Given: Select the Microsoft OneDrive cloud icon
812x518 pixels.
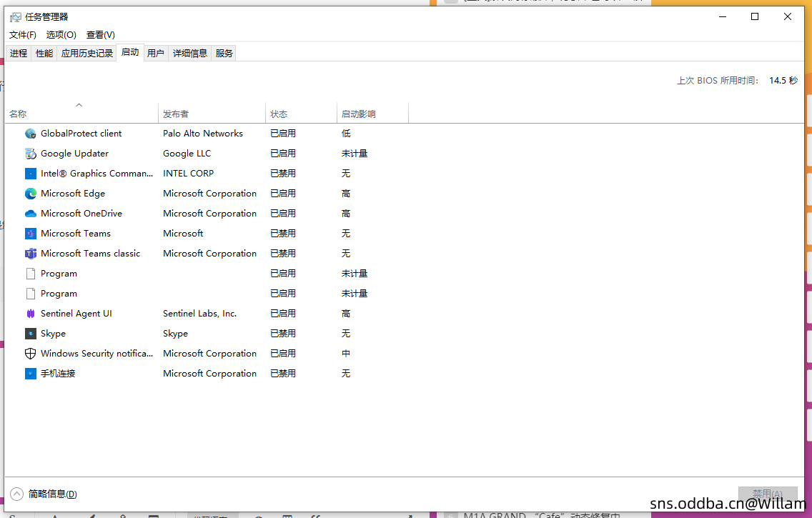Looking at the screenshot, I should 31,214.
